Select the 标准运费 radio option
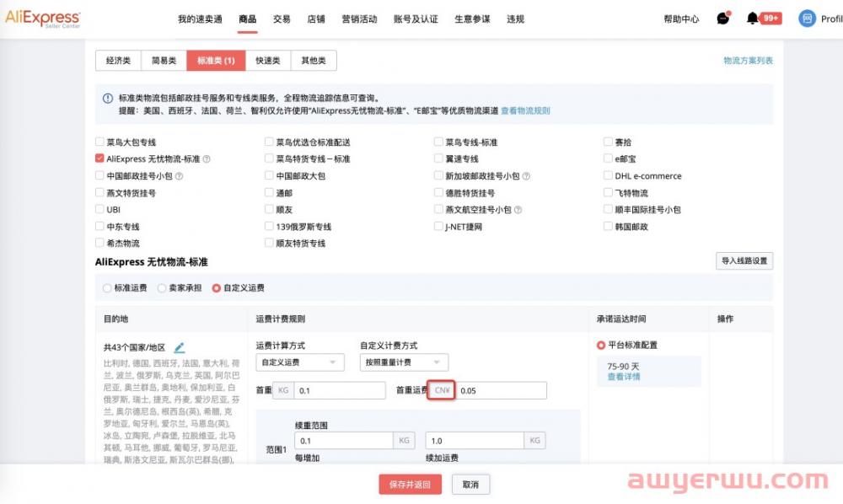Screen dimensions: 843x504 107,288
